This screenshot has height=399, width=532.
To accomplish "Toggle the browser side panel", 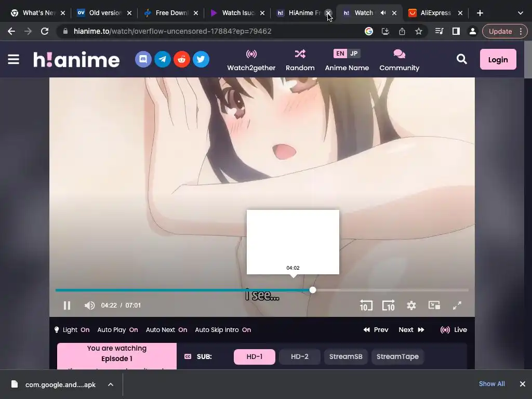I will 456,31.
